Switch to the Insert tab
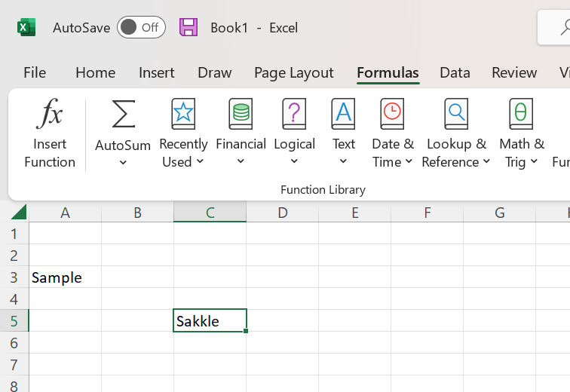570x392 pixels. [156, 72]
